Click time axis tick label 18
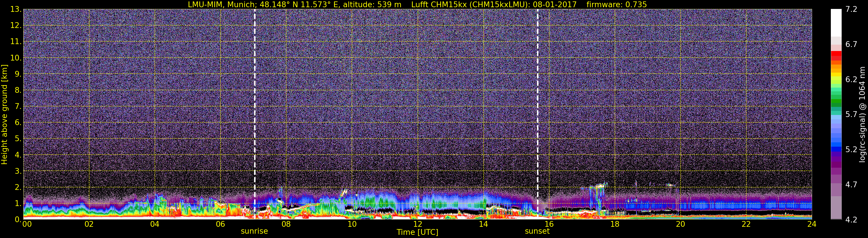This screenshot has width=868, height=238. click(614, 224)
